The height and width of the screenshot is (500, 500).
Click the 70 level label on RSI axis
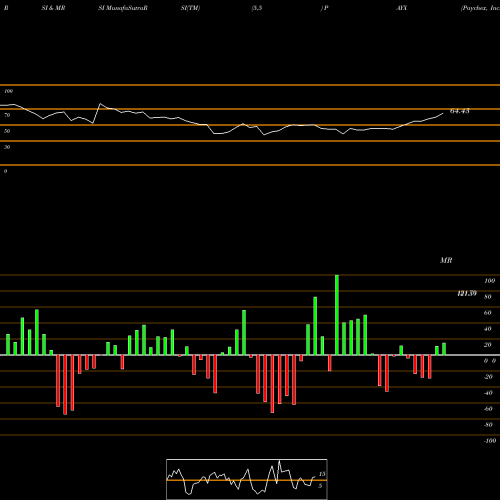click(x=7, y=115)
